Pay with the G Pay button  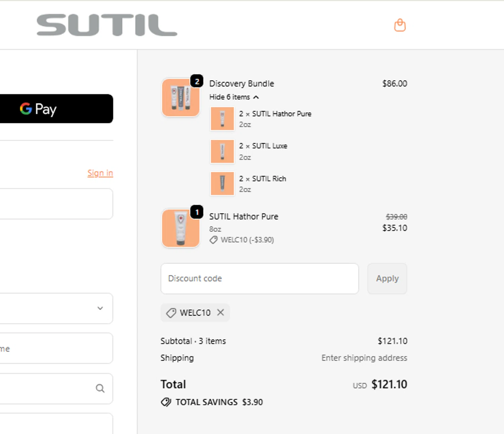56,109
